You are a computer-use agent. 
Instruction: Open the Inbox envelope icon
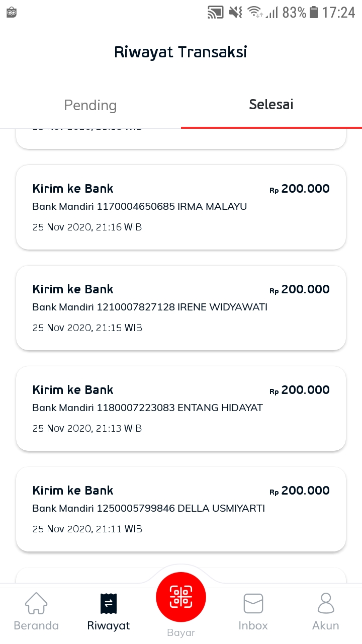point(253,603)
